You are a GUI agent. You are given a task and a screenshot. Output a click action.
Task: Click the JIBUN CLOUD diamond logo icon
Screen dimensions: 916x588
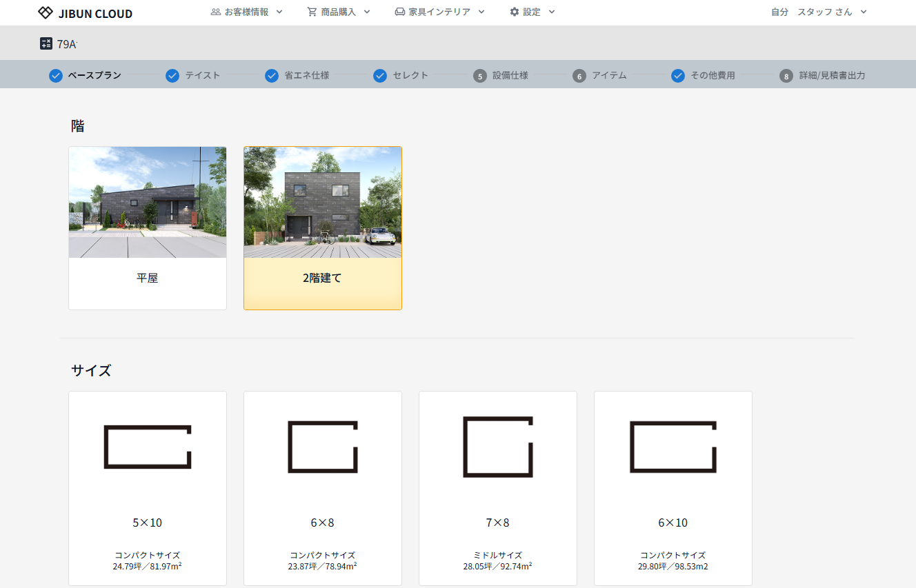46,12
